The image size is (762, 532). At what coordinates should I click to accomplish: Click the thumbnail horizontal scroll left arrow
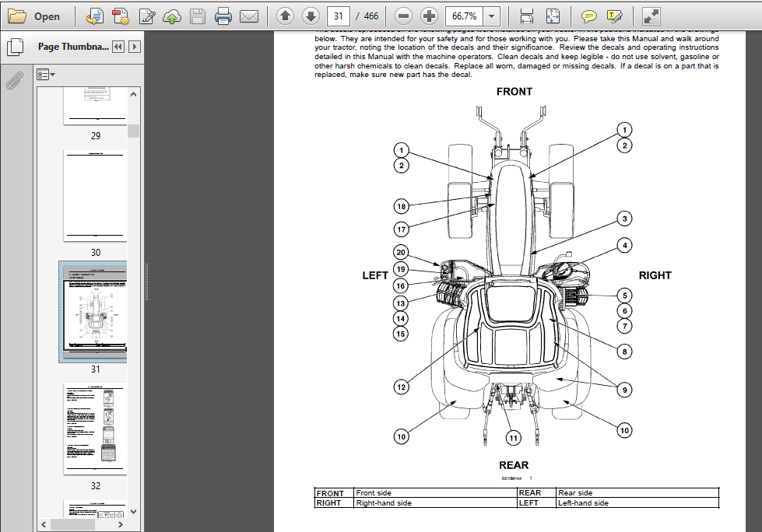point(44,525)
